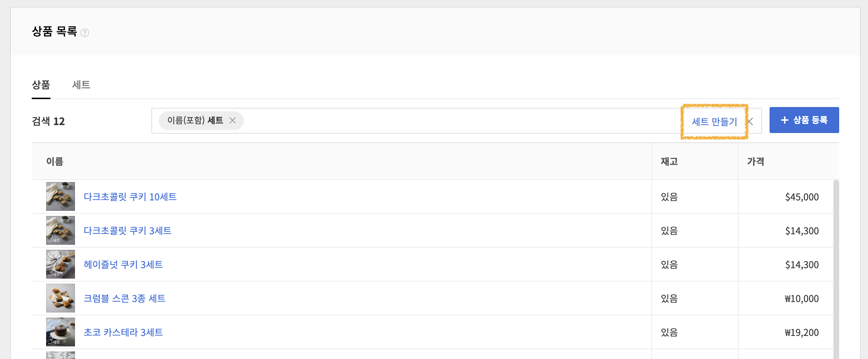Open 다크초콜릿 쿠키 3세트 product link

(x=127, y=231)
